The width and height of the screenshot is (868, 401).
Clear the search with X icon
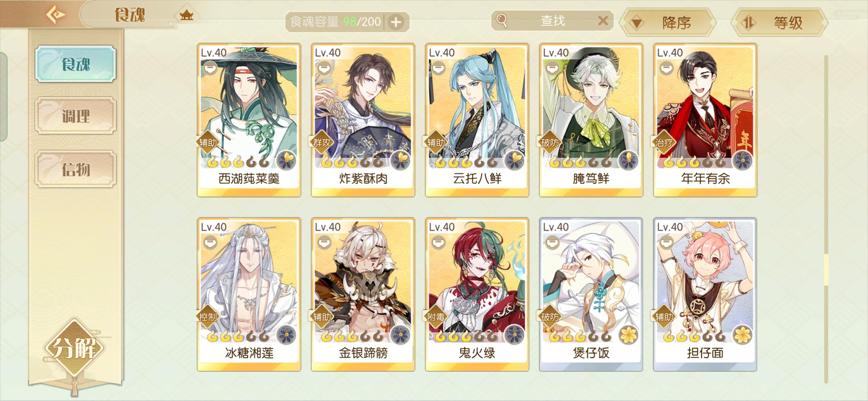[x=603, y=20]
